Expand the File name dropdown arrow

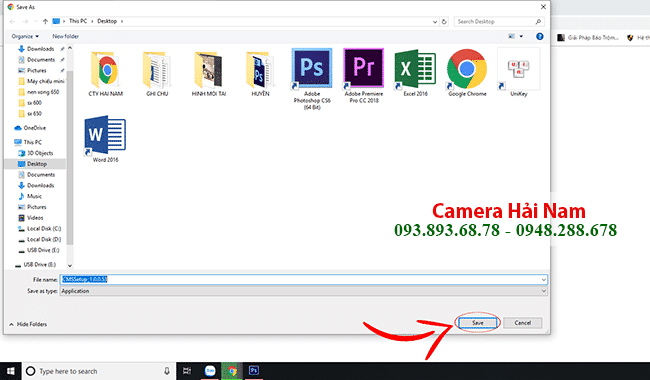coord(543,280)
